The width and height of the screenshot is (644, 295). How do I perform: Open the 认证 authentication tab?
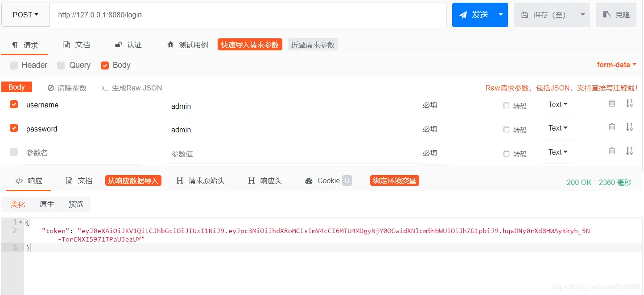(x=128, y=45)
